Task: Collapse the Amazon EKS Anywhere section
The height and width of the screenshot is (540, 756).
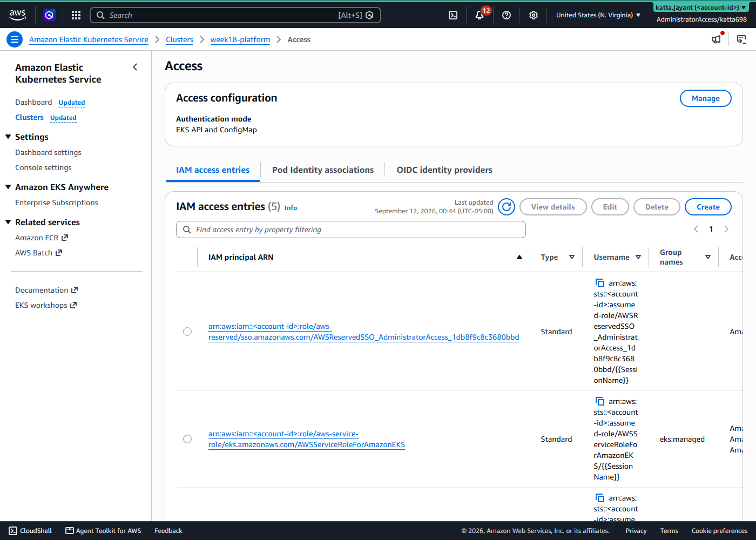Action: pos(8,187)
